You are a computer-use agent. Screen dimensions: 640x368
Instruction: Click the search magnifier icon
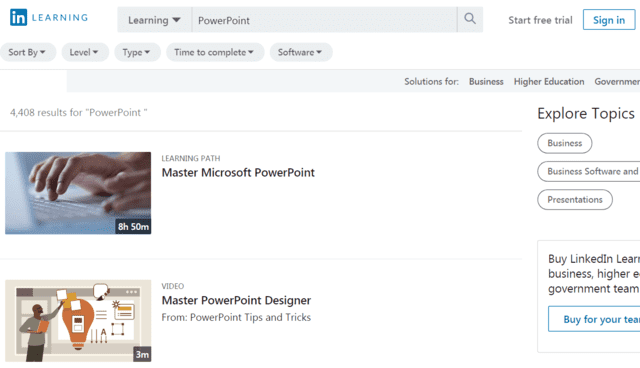click(470, 19)
